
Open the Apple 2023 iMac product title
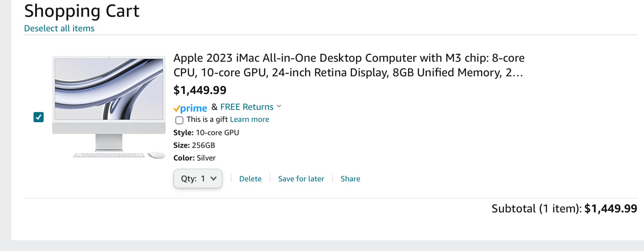349,65
